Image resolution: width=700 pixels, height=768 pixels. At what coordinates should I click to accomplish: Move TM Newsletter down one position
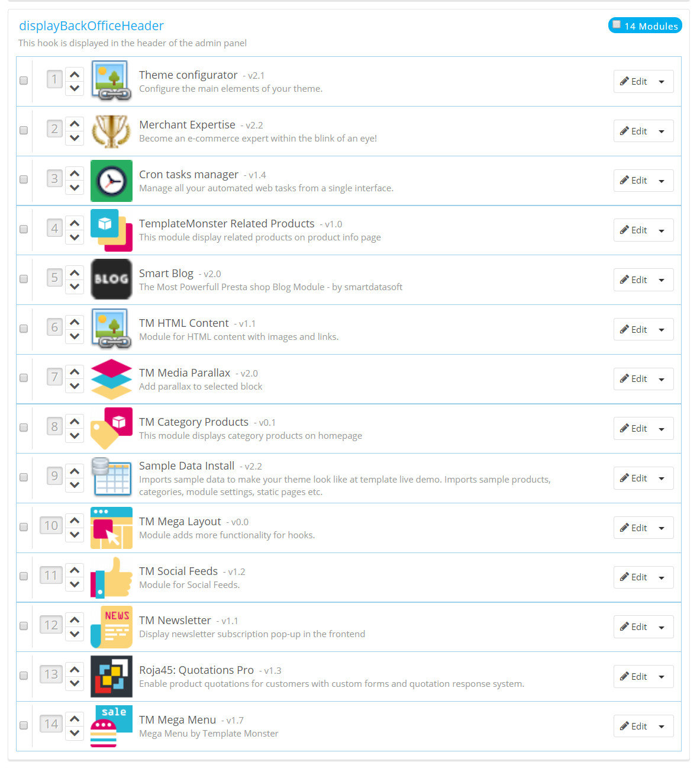click(x=75, y=634)
